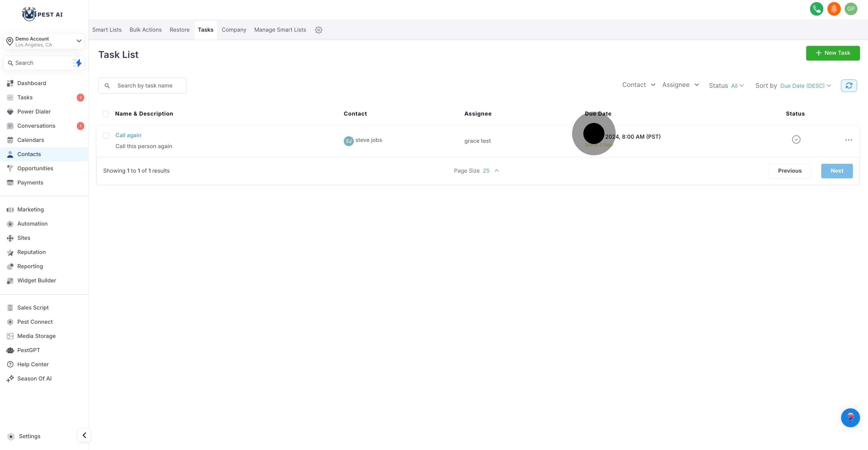Open the orange notifications bell
Viewport: 868px width, 450px height.
point(834,9)
